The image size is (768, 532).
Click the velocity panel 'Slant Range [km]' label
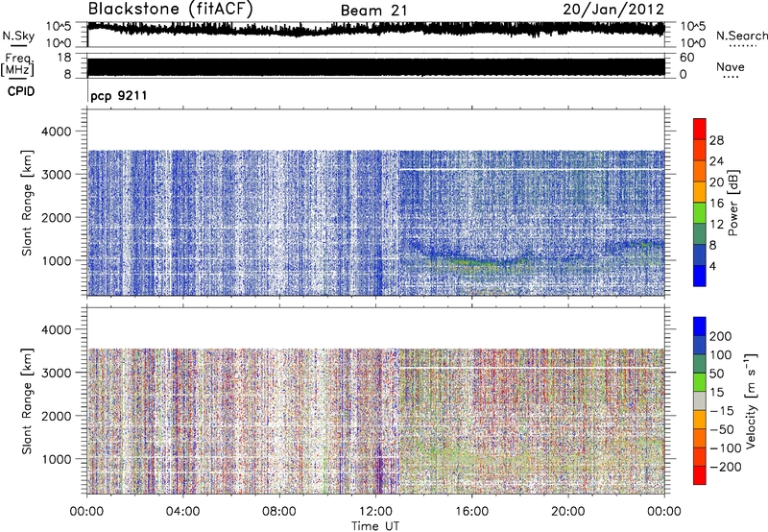27,400
